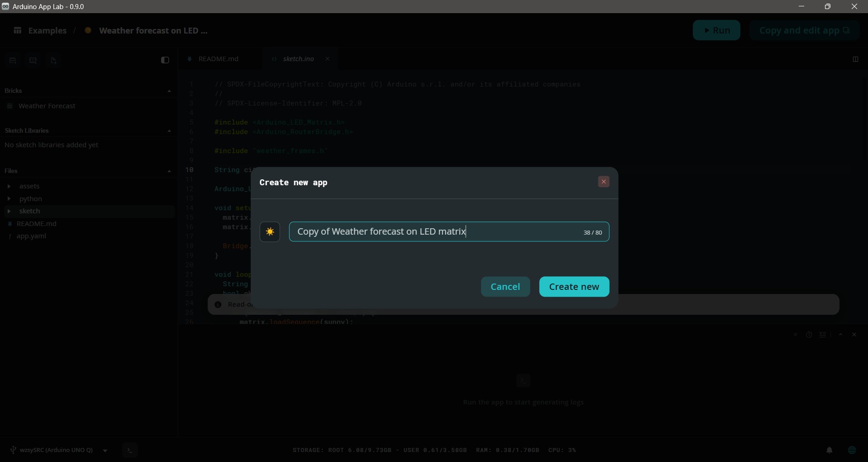This screenshot has height=462, width=868.
Task: Collapse the Bricks section
Action: pos(169,91)
